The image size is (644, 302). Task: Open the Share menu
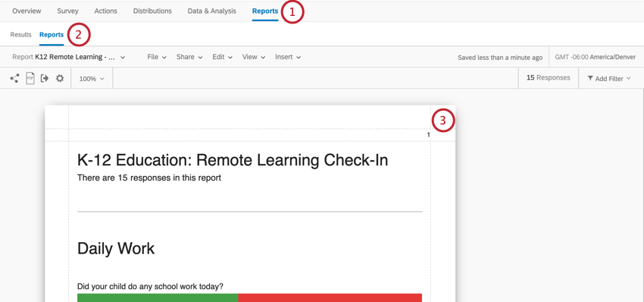(x=189, y=57)
